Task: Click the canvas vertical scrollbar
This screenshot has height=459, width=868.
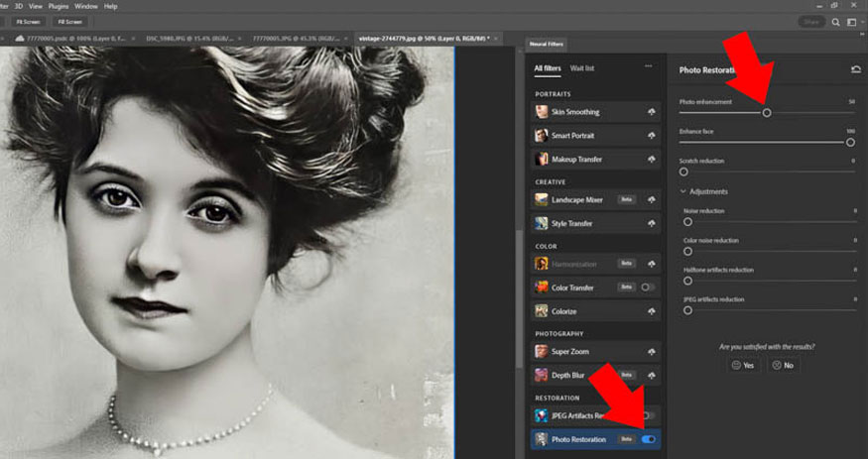Action: [x=519, y=299]
